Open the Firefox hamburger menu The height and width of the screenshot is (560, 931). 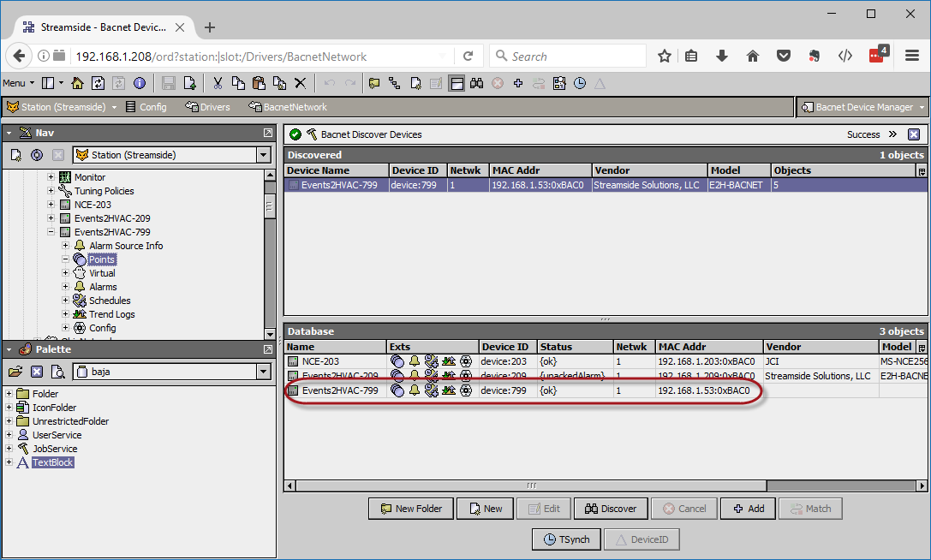tap(912, 56)
